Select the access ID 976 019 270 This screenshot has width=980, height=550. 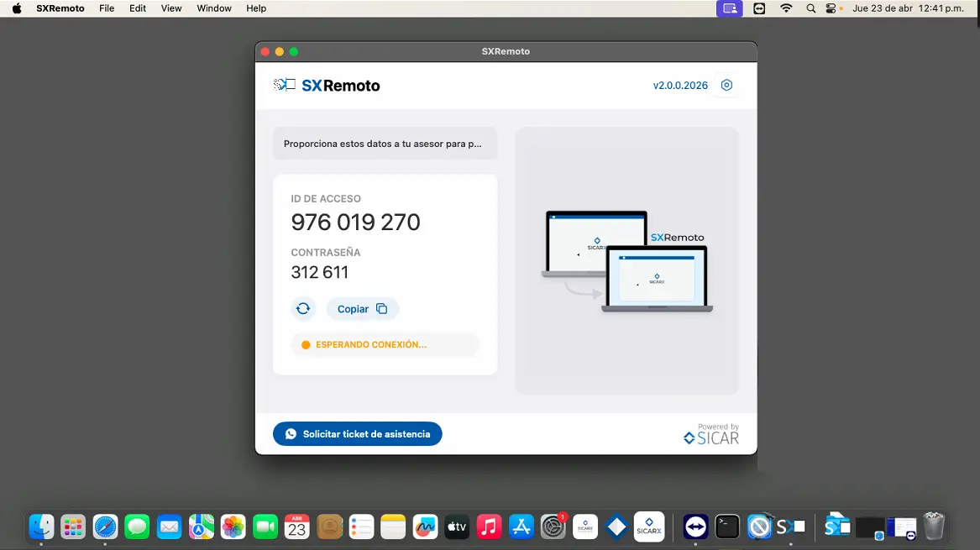[x=355, y=222]
